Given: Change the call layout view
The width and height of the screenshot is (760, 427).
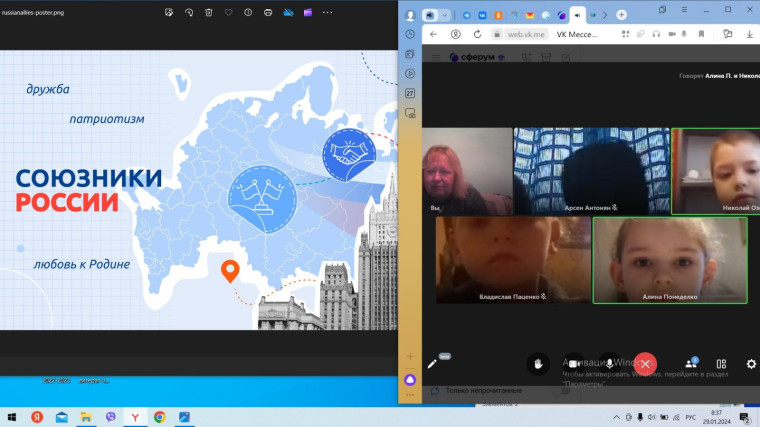Looking at the screenshot, I should click(x=721, y=364).
